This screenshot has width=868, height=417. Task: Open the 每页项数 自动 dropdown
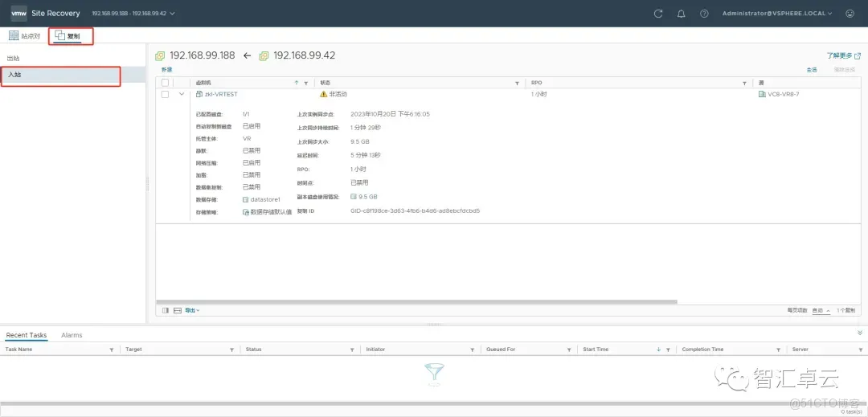(x=821, y=310)
